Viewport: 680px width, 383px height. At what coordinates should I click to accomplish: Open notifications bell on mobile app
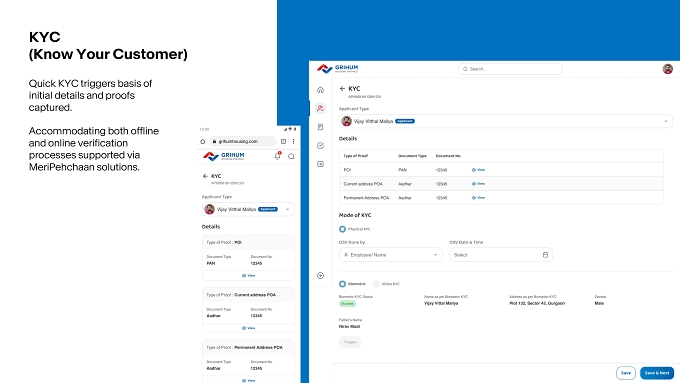[x=278, y=156]
